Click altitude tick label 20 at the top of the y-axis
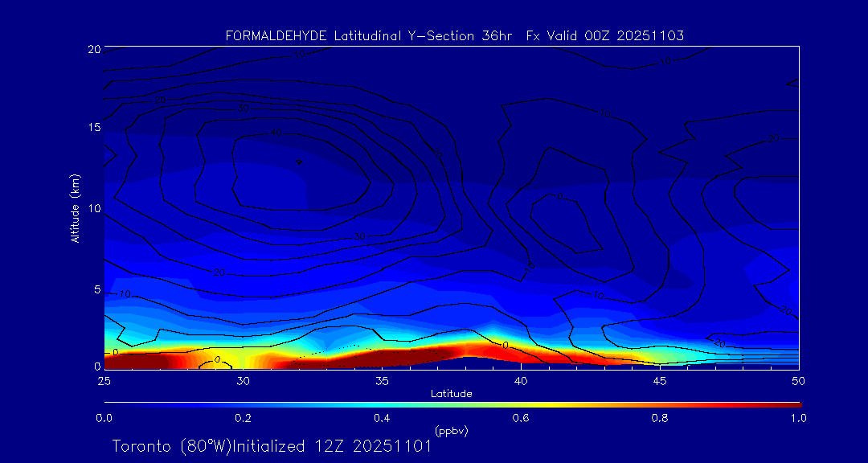This screenshot has width=868, height=463. pyautogui.click(x=92, y=49)
